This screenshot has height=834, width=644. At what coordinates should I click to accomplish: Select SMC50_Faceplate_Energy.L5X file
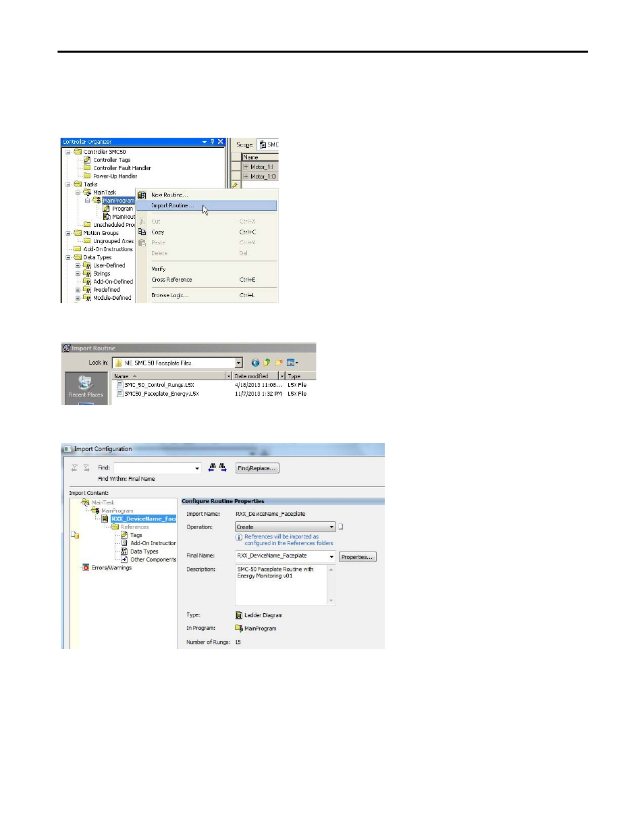pyautogui.click(x=161, y=394)
